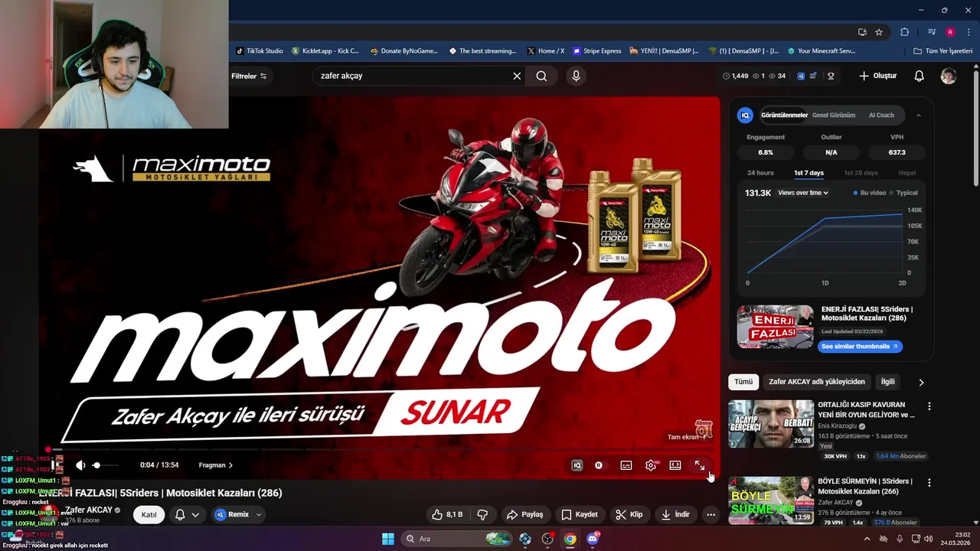Open the Zafer AKCAY channel name

point(89,510)
